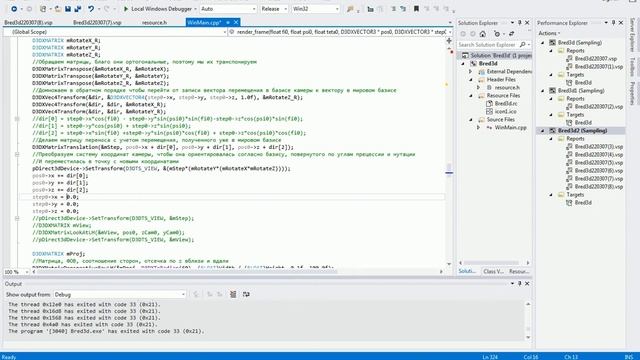Viewport: 640px width, 360px height.
Task: Open the Auto debug type dropdown
Action: click(x=228, y=9)
